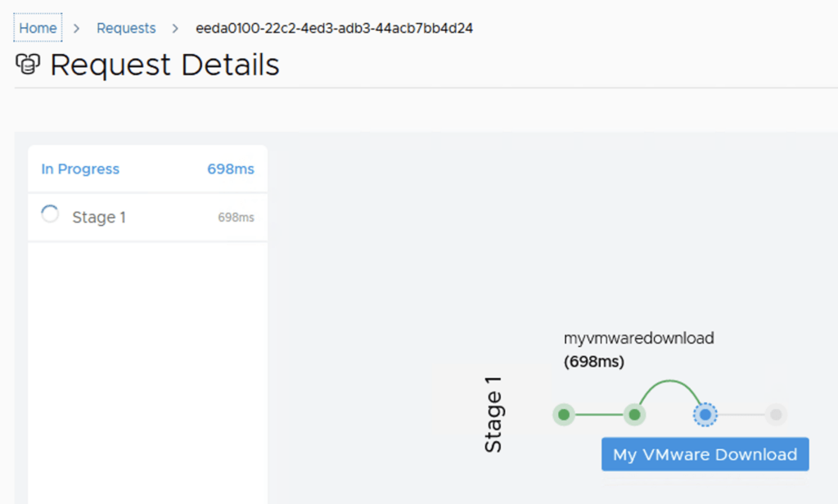The image size is (838, 504).
Task: Click the grey pending final node
Action: point(776,414)
